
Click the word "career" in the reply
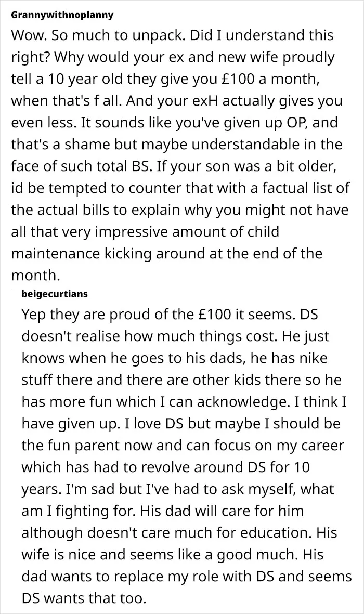tap(320, 446)
